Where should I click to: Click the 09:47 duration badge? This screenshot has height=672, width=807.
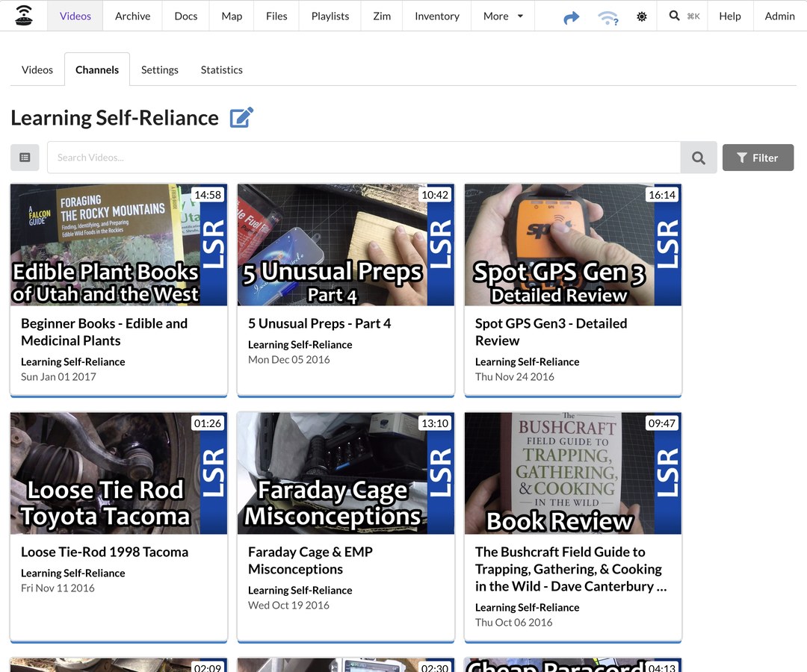(662, 423)
